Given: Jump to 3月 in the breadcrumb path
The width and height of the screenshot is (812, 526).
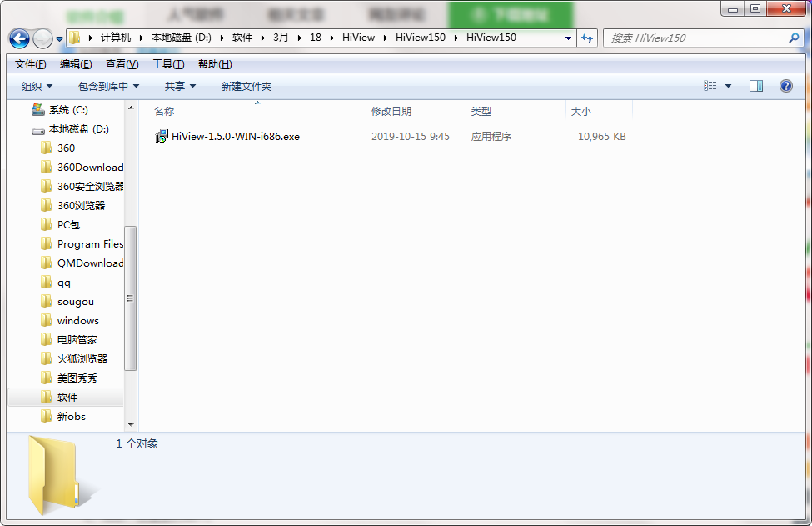Looking at the screenshot, I should tap(281, 38).
